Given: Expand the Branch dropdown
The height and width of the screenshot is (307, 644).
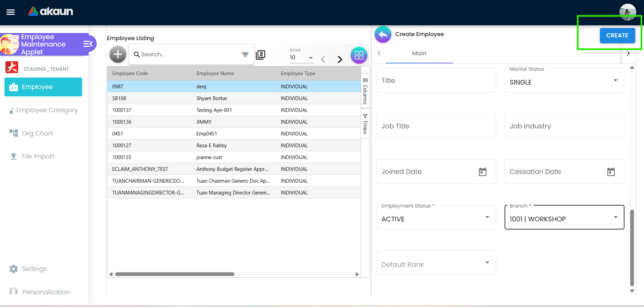Looking at the screenshot, I should [615, 217].
